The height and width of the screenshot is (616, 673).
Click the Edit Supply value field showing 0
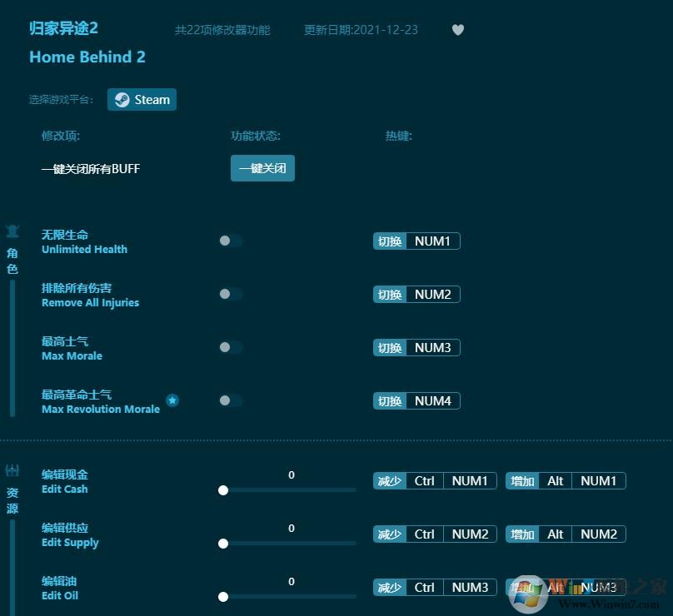pos(291,528)
